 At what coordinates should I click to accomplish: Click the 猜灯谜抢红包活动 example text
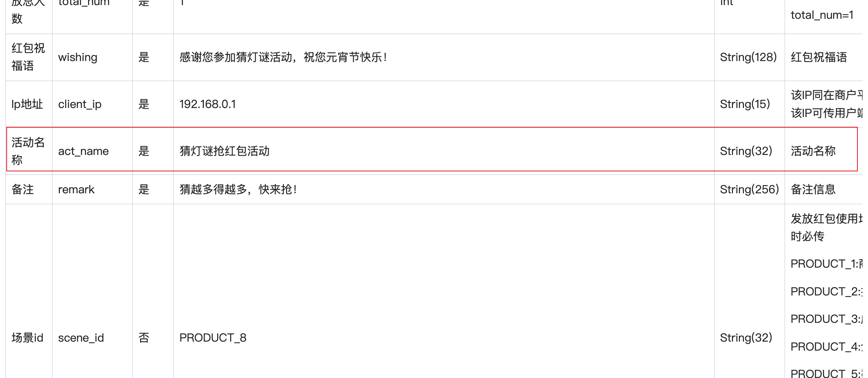[224, 151]
